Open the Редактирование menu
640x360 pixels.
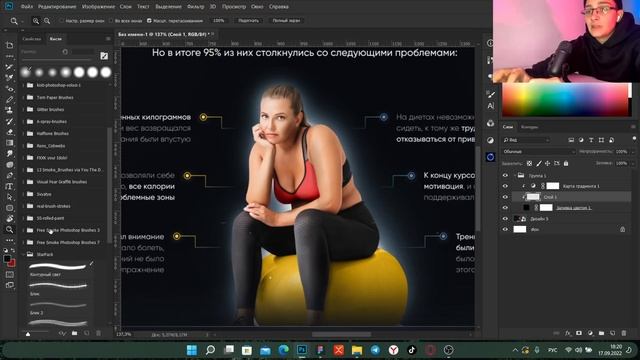(x=57, y=7)
